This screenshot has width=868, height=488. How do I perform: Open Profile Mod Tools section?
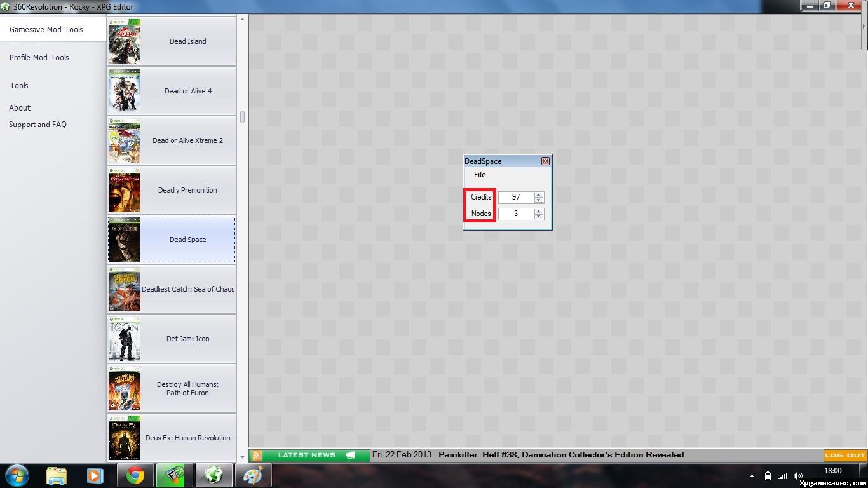coord(39,57)
